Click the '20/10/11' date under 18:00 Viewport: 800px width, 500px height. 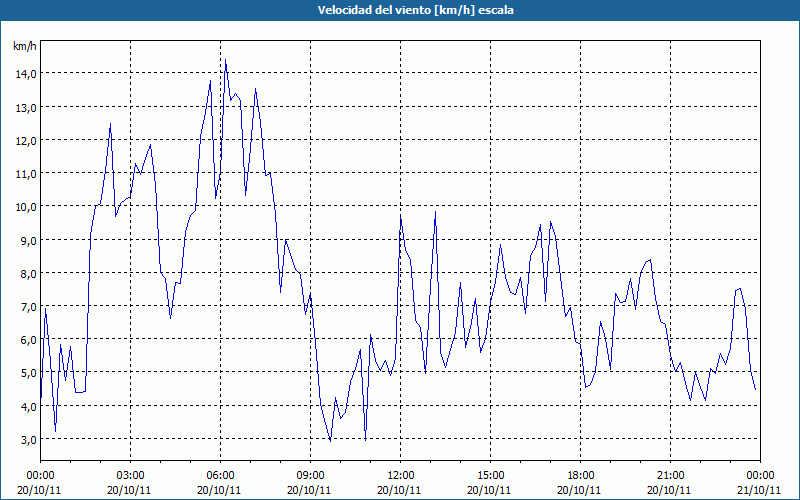coord(579,490)
